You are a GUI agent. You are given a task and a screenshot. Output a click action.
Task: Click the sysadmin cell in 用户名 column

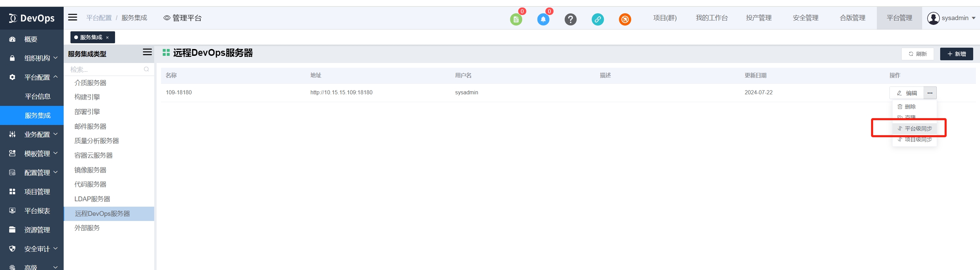click(x=466, y=92)
